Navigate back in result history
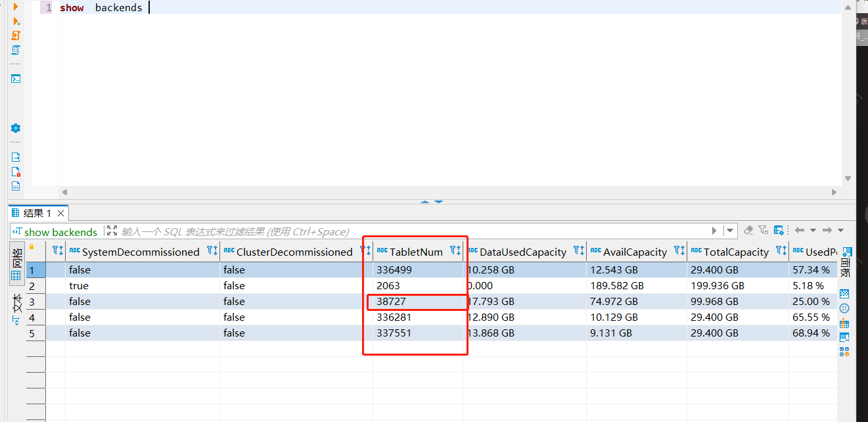 (800, 230)
